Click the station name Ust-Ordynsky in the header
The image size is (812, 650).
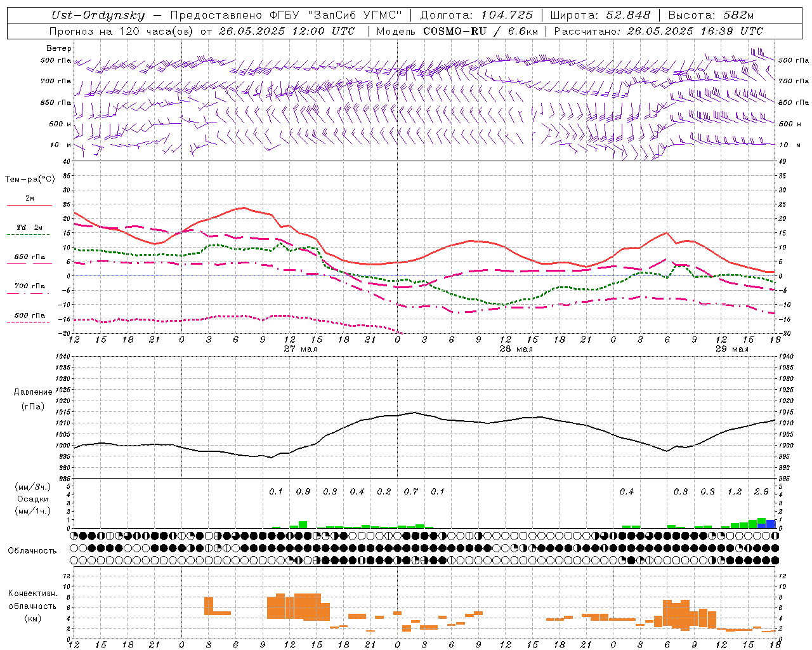pos(98,15)
